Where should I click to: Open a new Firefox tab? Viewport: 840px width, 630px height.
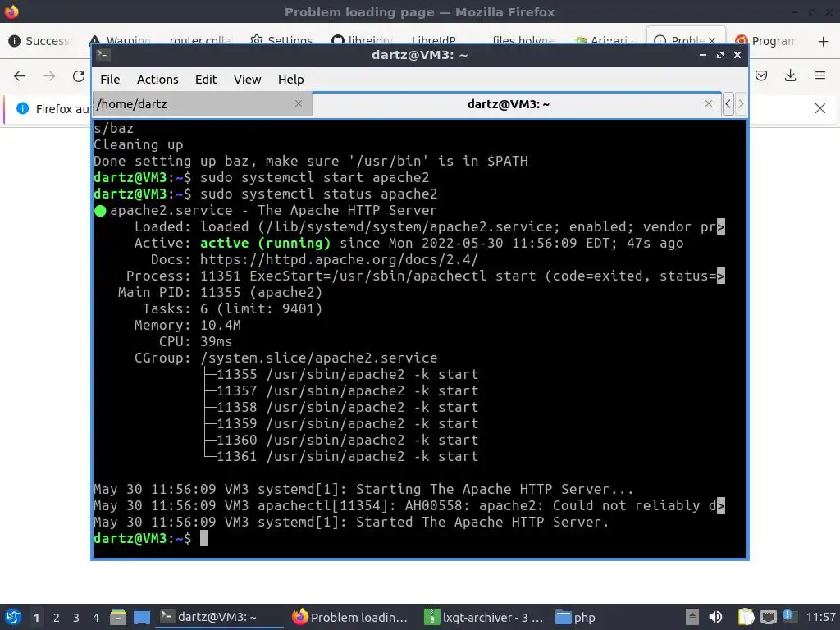pyautogui.click(x=824, y=41)
